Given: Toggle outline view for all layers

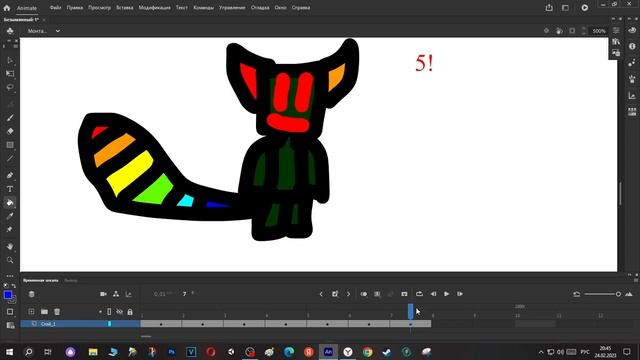Looking at the screenshot, I should point(109,312).
